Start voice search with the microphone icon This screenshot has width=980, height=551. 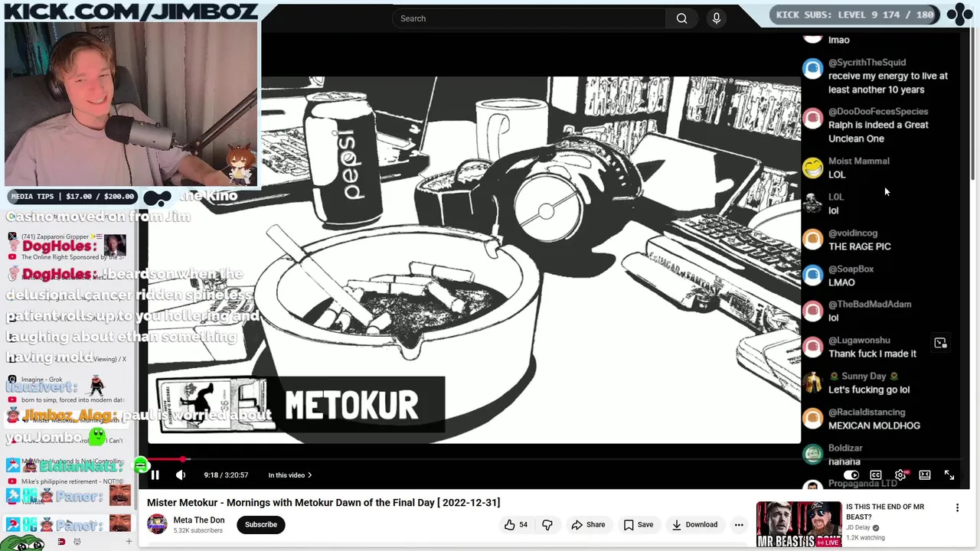717,18
